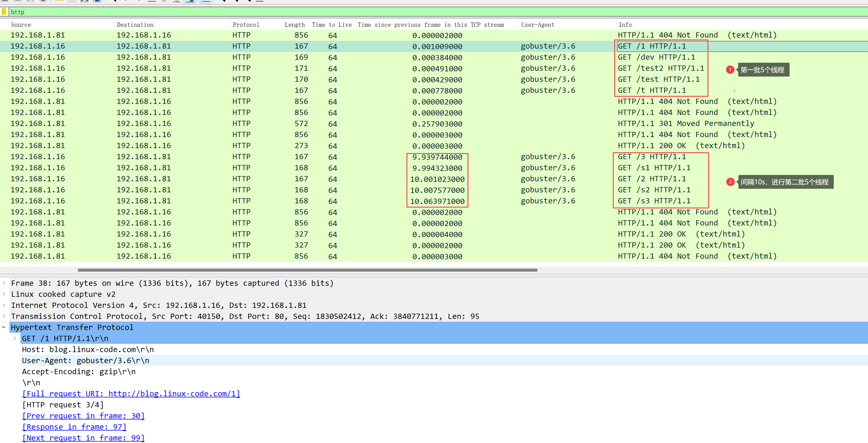Click the Time since previous frame column header
The image size is (868, 443).
(x=437, y=25)
